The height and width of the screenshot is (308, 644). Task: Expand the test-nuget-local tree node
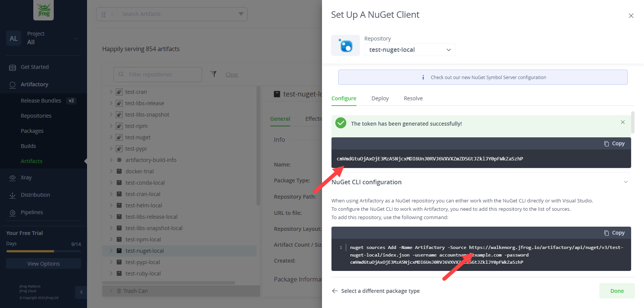(x=111, y=251)
